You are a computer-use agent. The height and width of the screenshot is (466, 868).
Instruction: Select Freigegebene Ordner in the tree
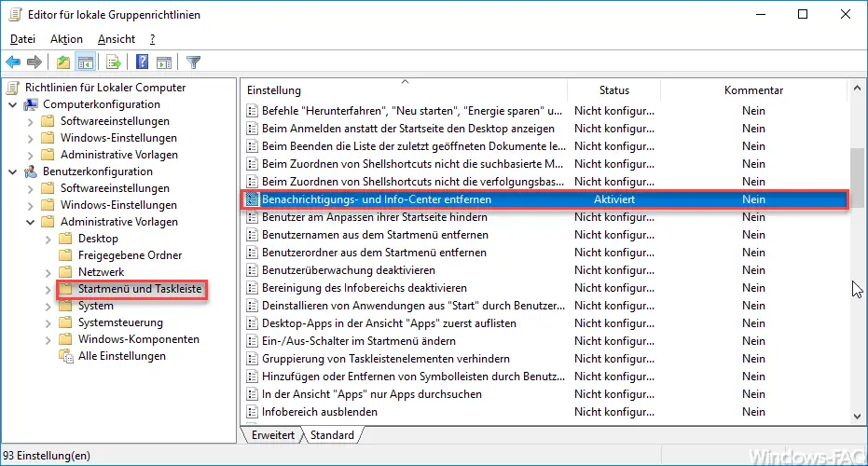(x=131, y=255)
